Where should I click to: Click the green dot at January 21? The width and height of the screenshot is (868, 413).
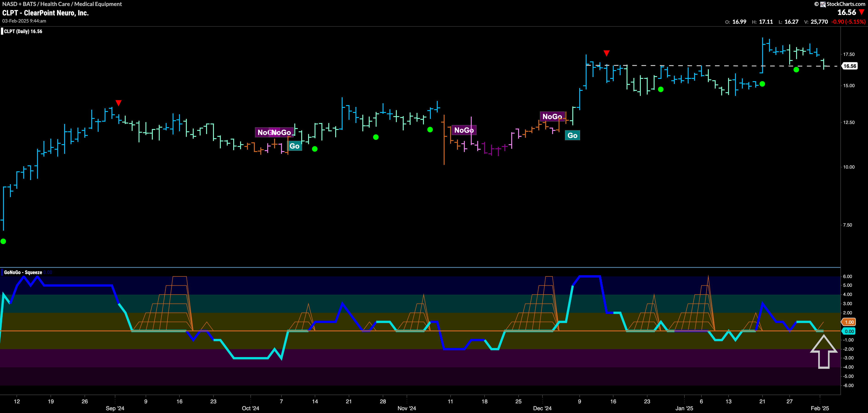tap(762, 84)
